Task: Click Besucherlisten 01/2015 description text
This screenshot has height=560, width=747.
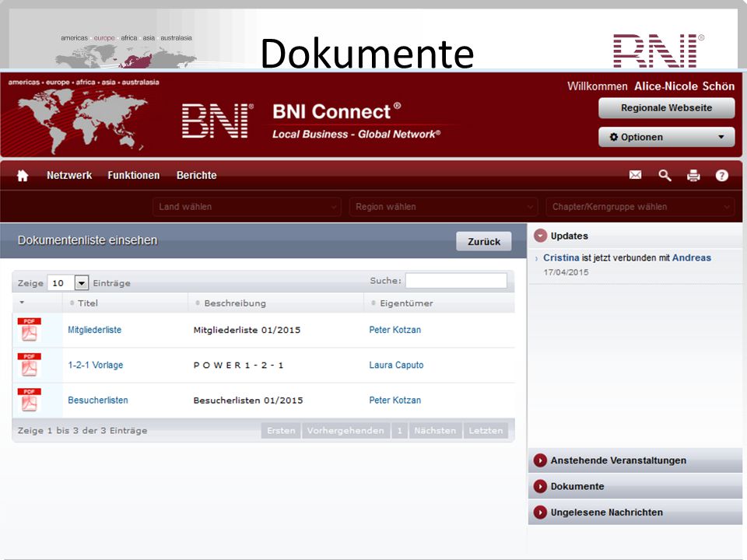Action: (x=247, y=400)
